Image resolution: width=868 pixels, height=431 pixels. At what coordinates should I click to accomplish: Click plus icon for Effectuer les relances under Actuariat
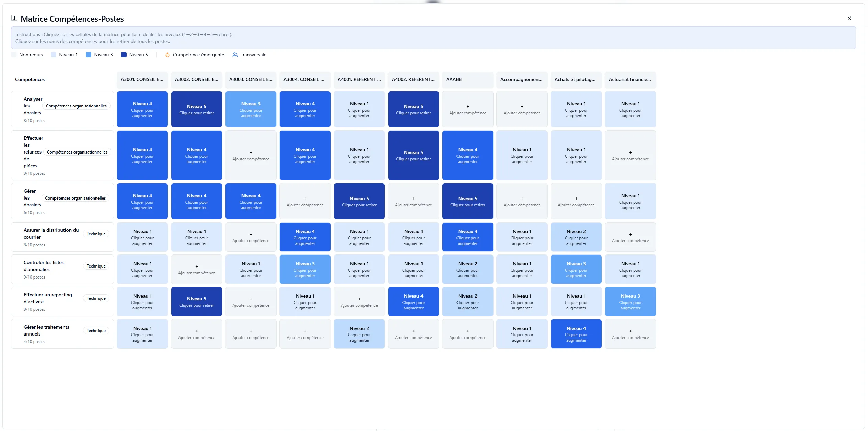(630, 153)
